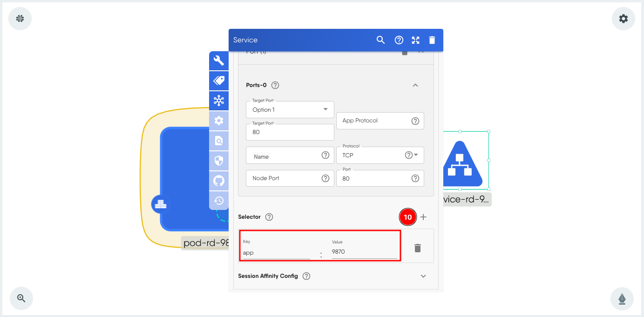This screenshot has height=317, width=644.
Task: Select the service node icon on the canvas
Action: click(461, 163)
